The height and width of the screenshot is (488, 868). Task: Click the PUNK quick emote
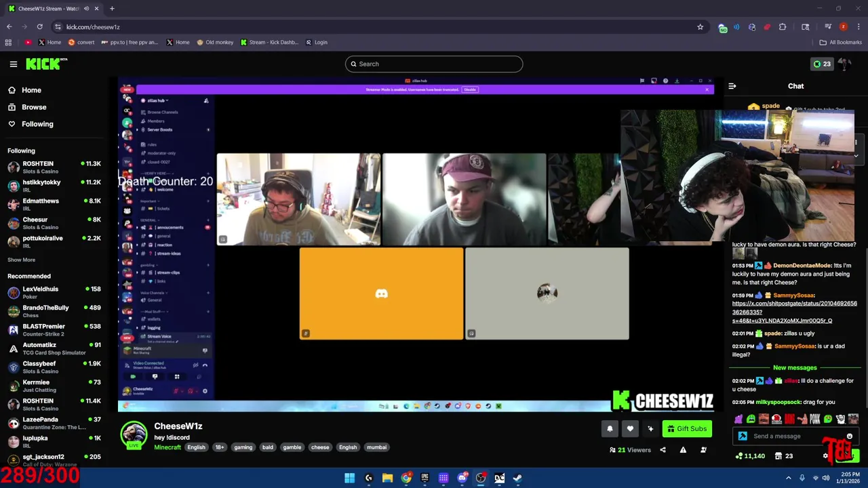pyautogui.click(x=815, y=420)
